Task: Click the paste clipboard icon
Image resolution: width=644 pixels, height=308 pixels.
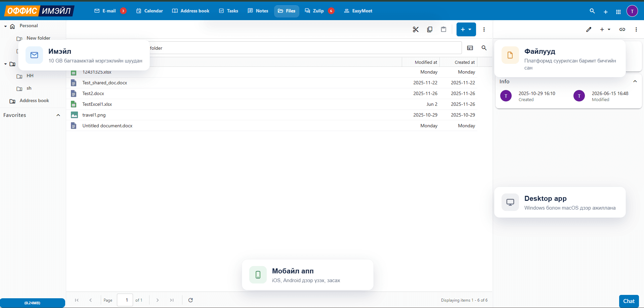Action: [443, 30]
